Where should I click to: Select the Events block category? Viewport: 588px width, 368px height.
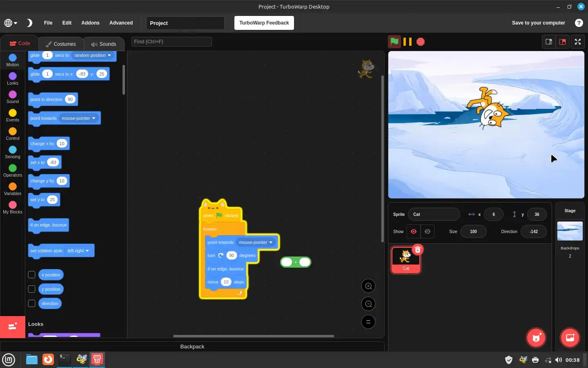point(13,115)
